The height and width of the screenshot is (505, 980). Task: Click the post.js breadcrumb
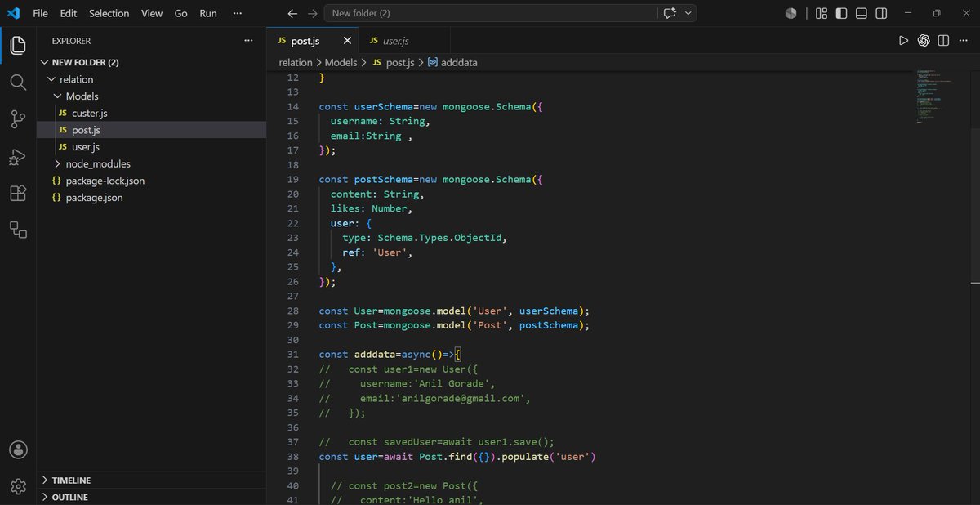pos(401,62)
